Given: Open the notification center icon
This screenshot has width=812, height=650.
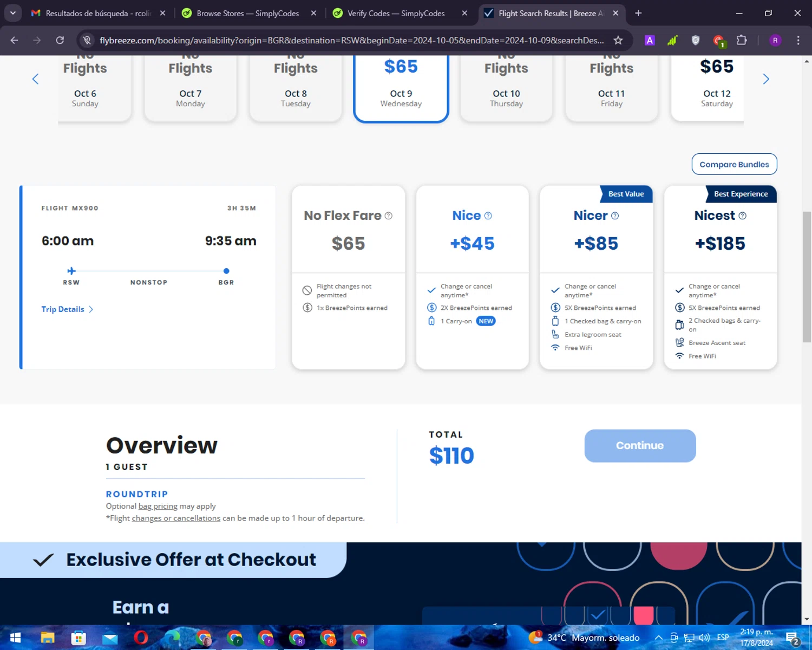Looking at the screenshot, I should click(793, 638).
